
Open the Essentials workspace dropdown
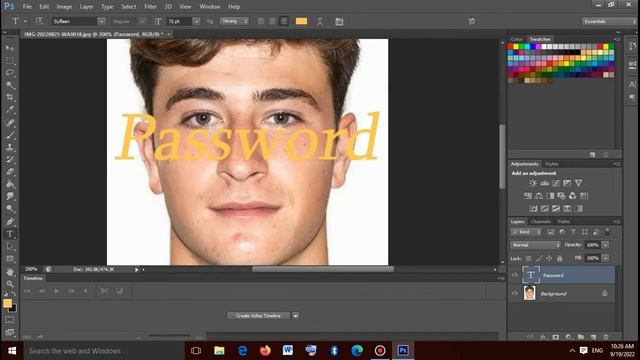(609, 21)
